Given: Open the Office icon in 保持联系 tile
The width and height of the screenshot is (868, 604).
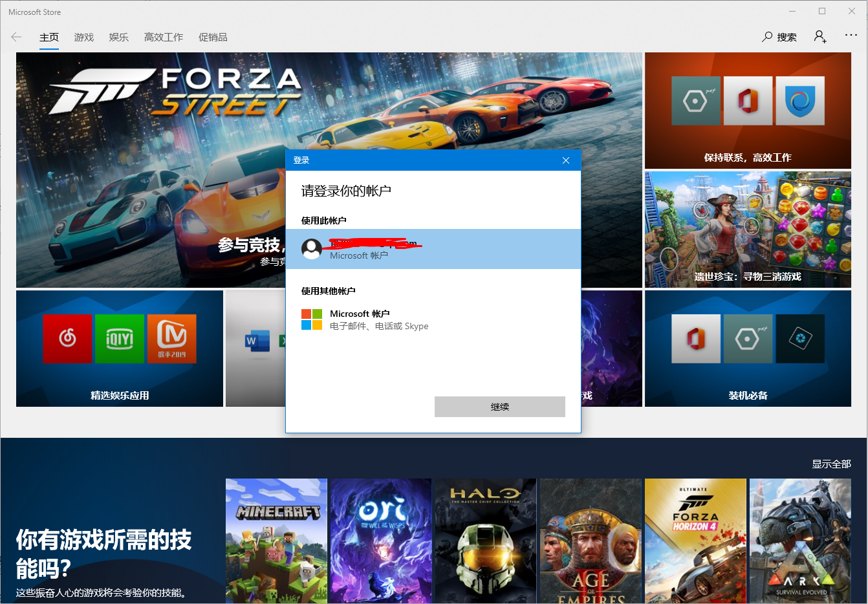Looking at the screenshot, I should point(748,101).
